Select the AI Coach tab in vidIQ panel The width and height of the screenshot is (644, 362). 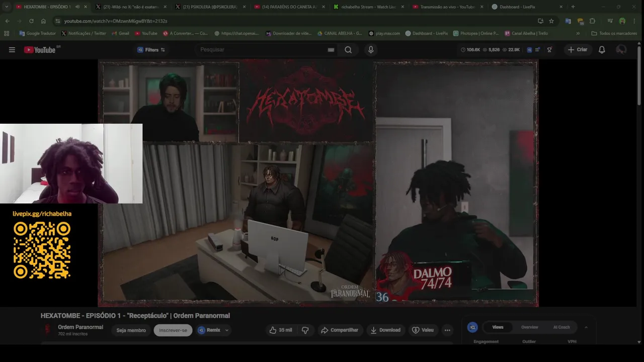(x=561, y=327)
